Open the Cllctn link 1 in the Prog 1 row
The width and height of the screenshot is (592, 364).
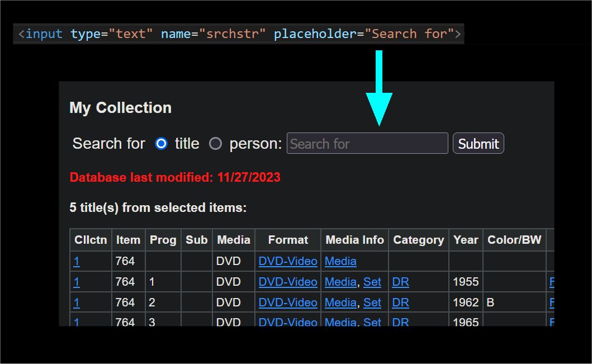coord(77,282)
